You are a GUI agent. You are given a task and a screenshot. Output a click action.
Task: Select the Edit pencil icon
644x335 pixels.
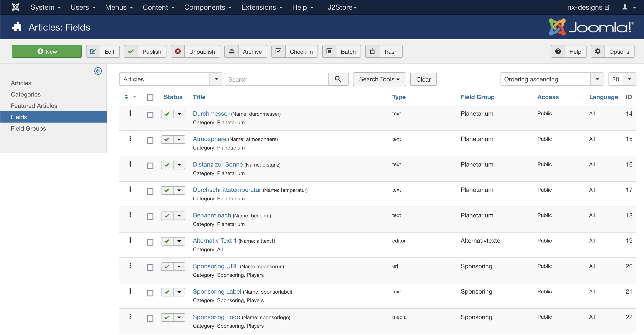pyautogui.click(x=93, y=51)
